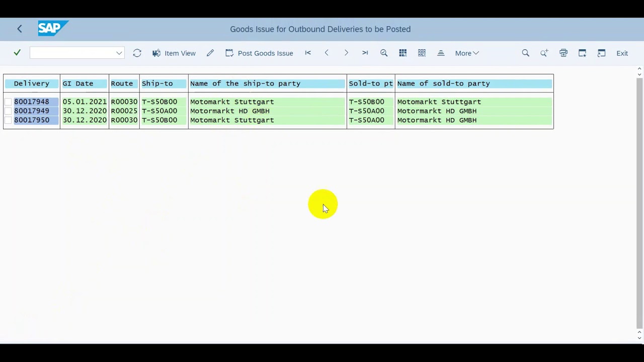Screen dimensions: 644x362
Task: Check the box for delivery 80017949
Action: pos(9,111)
